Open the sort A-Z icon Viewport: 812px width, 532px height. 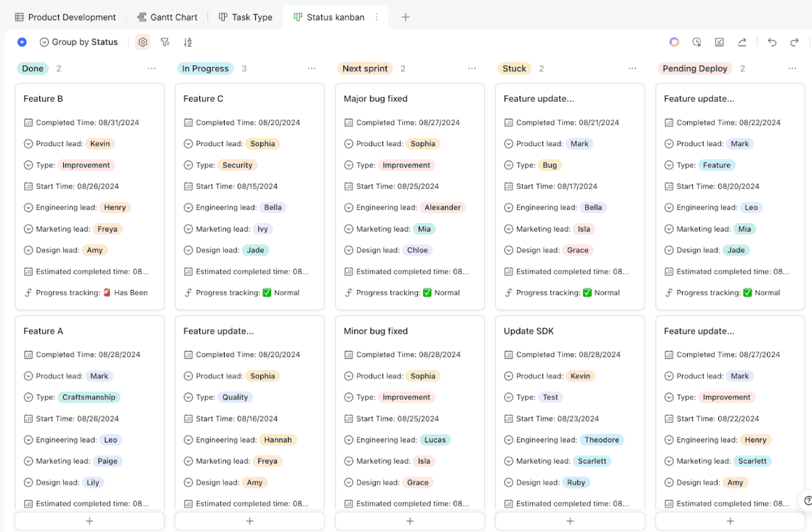188,42
